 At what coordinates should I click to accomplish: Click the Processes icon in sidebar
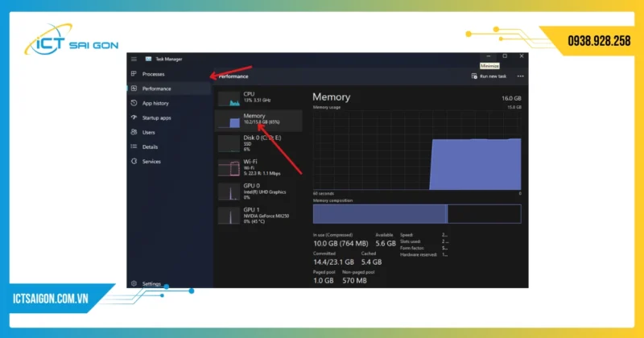pyautogui.click(x=134, y=74)
